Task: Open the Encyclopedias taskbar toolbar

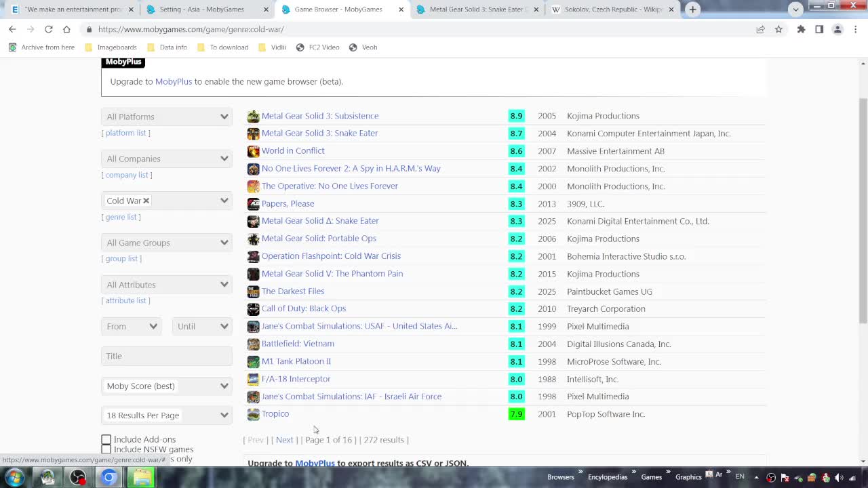Action: pos(608,477)
